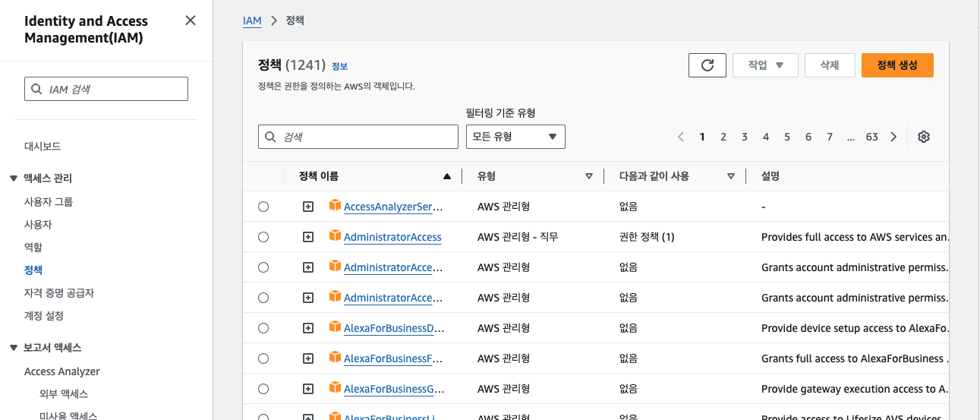Open 역할 in the sidebar

click(x=33, y=247)
